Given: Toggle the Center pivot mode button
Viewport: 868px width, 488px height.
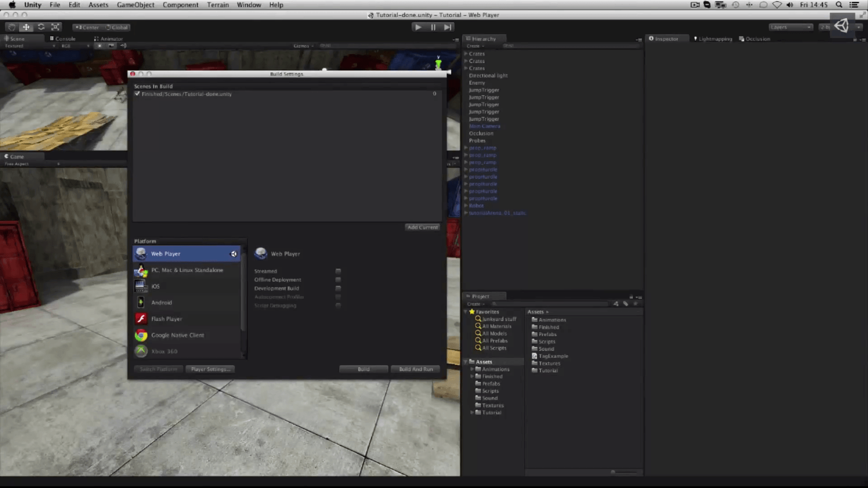Looking at the screenshot, I should (x=87, y=27).
